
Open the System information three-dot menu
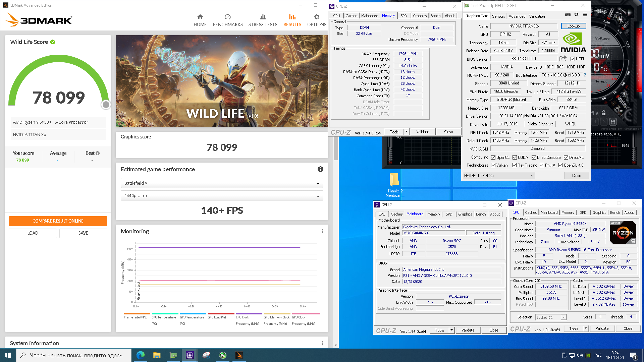[322, 343]
